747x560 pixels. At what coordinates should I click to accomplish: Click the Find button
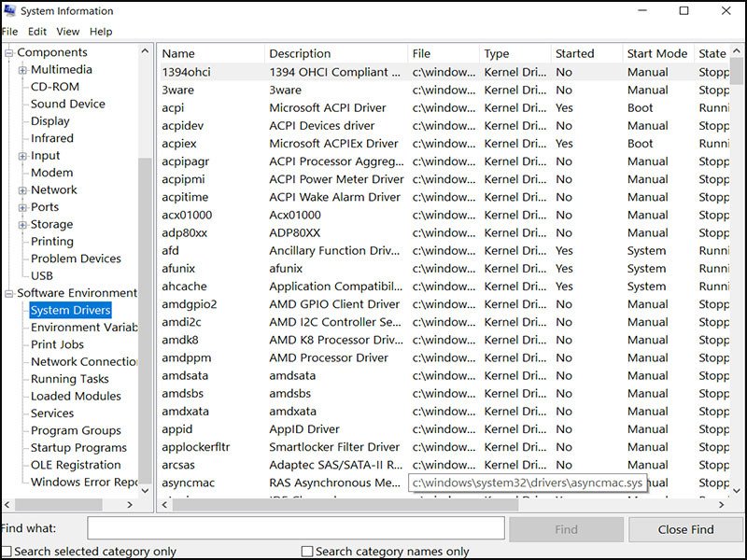[566, 529]
